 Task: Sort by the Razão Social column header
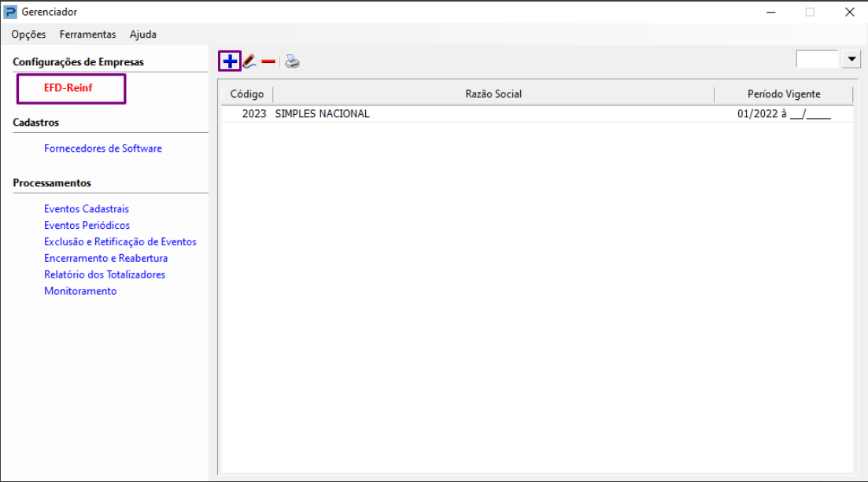(493, 94)
